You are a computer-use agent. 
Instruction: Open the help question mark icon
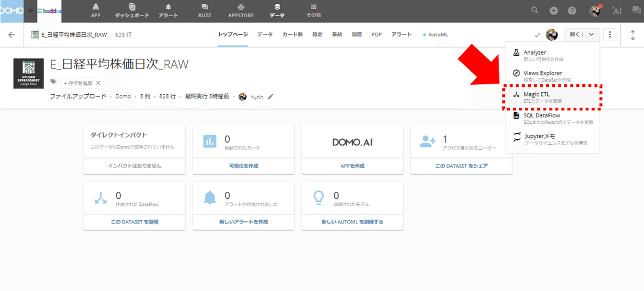pyautogui.click(x=572, y=11)
